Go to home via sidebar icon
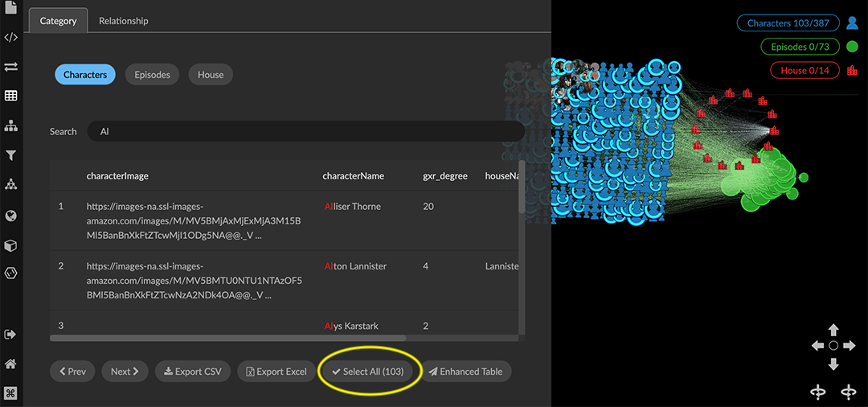Screen dimensions: 868x407 pyautogui.click(x=10, y=364)
